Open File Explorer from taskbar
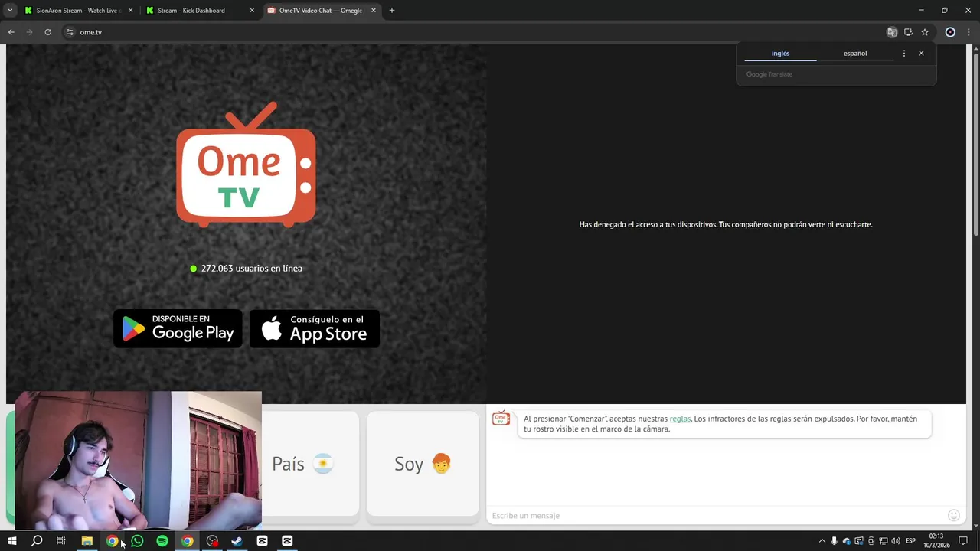This screenshot has height=551, width=980. [x=87, y=541]
